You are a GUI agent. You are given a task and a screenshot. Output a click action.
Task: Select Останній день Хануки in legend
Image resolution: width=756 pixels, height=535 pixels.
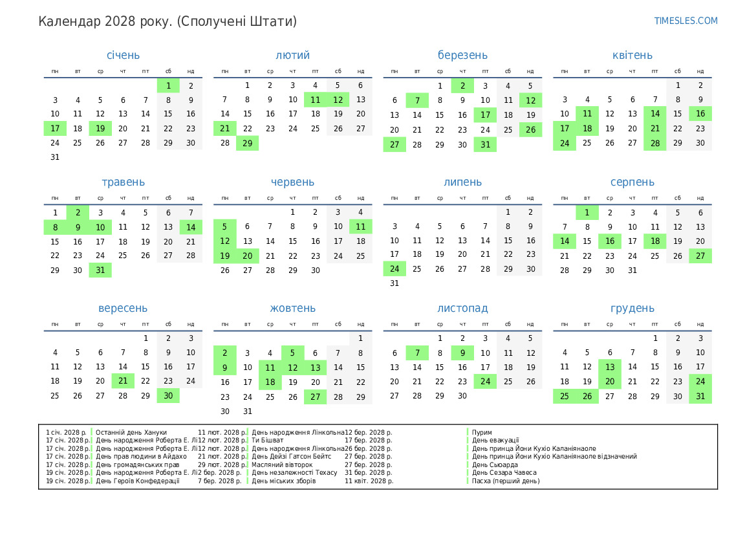pyautogui.click(x=131, y=432)
